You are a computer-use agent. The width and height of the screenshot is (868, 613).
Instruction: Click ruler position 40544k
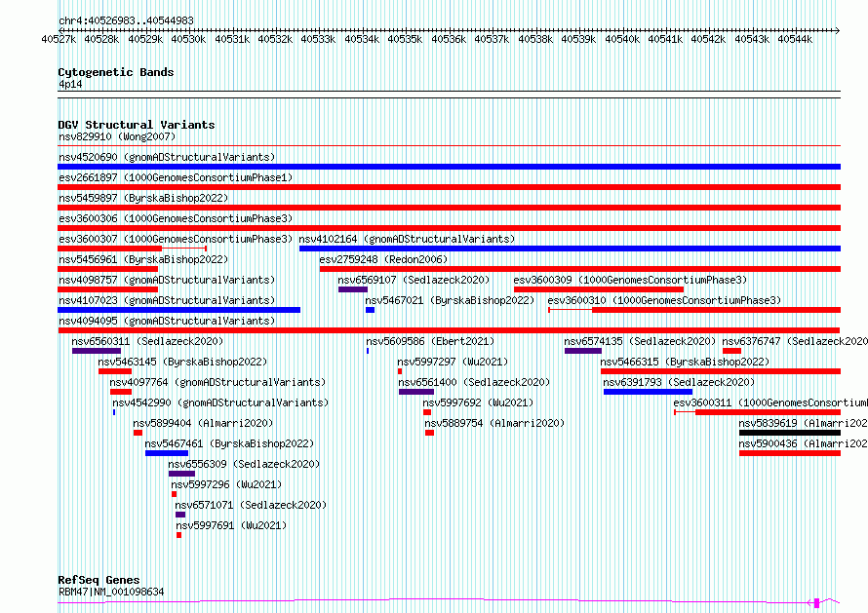(795, 39)
